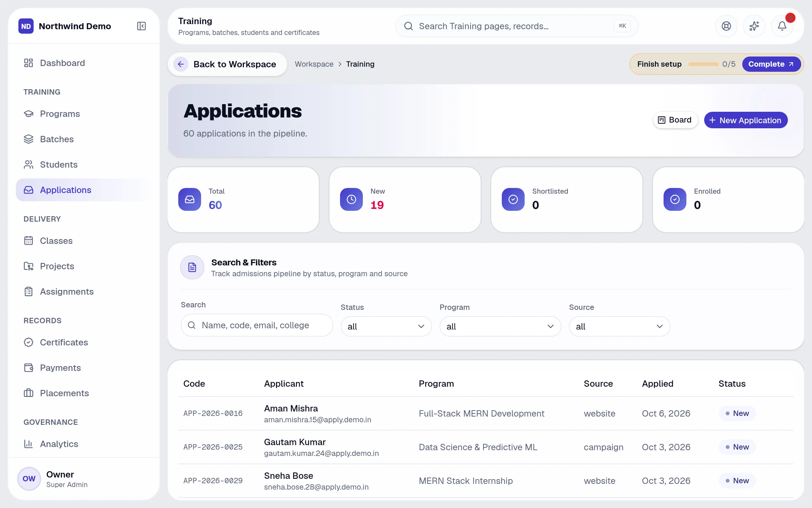Click the New clock card icon

tap(351, 199)
